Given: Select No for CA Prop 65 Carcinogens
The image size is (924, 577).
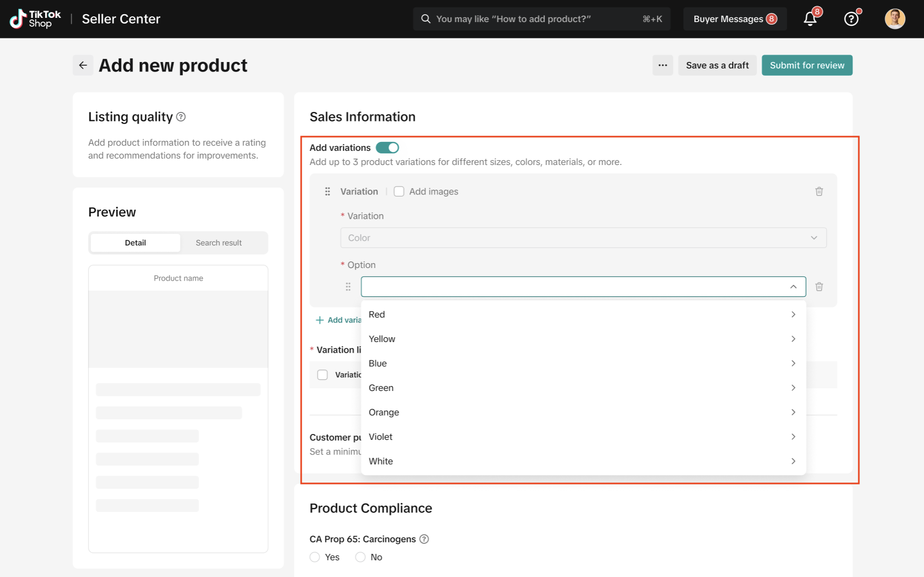Looking at the screenshot, I should coord(360,557).
